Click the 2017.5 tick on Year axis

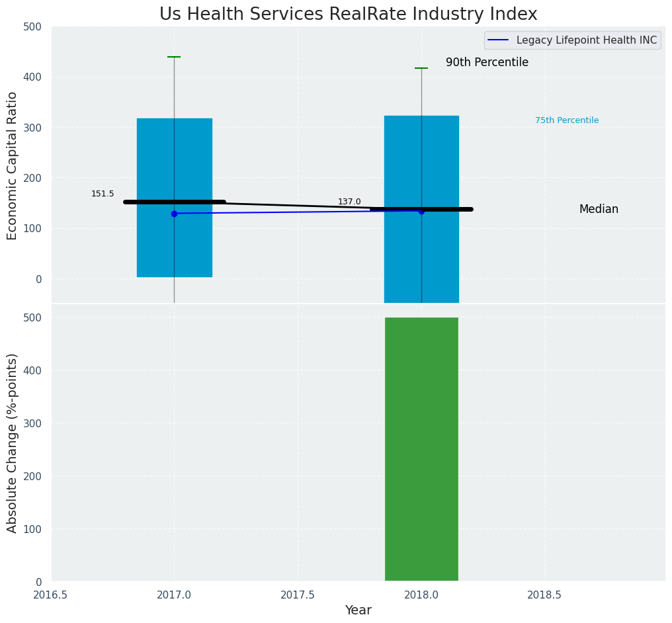click(x=298, y=595)
